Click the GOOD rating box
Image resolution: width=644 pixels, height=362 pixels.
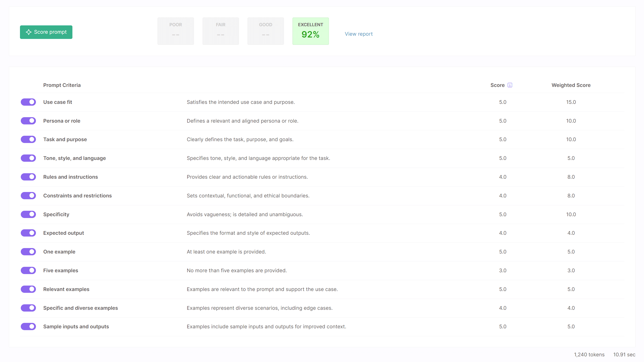pos(265,31)
